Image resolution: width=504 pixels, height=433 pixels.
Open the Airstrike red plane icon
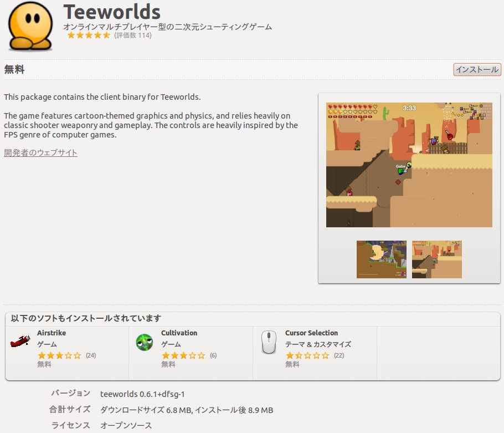pyautogui.click(x=20, y=342)
